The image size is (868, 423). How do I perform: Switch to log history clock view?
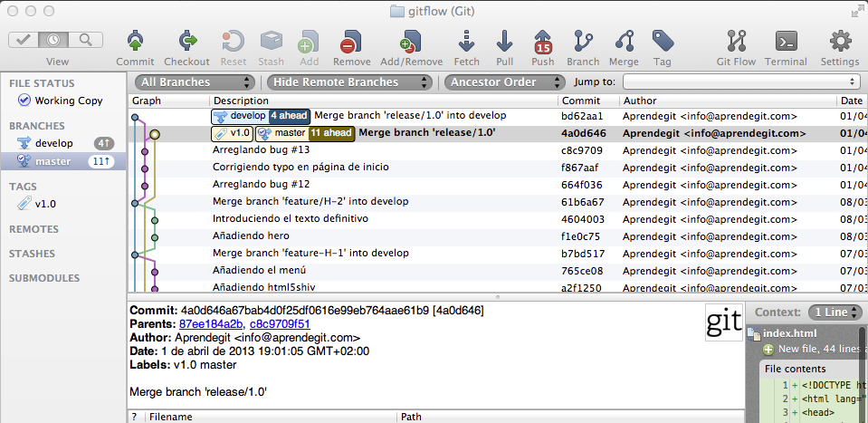(x=56, y=40)
